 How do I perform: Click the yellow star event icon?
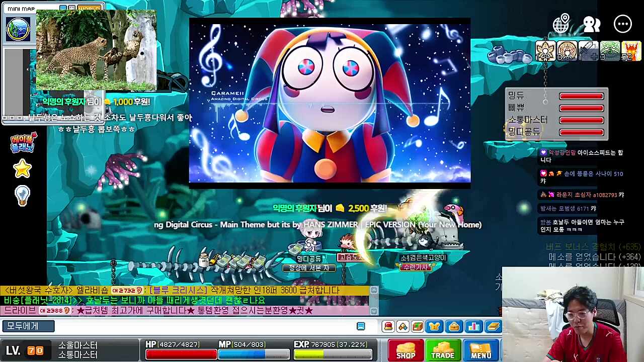[22, 168]
